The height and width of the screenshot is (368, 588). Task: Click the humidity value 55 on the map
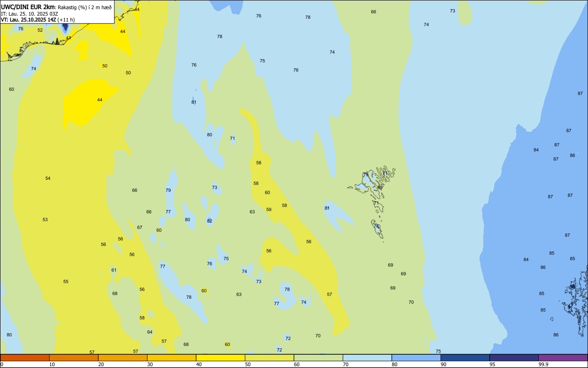click(x=66, y=282)
